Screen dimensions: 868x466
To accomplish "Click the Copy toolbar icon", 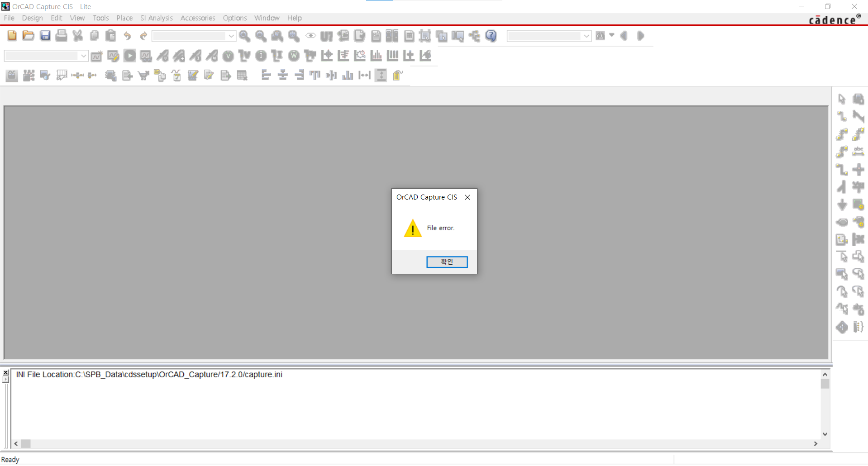I will click(x=94, y=36).
